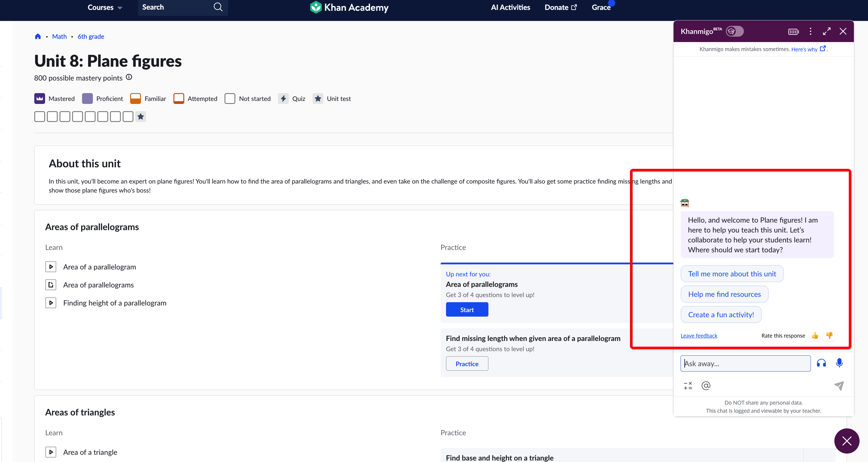Click the send message paper-plane icon

click(839, 386)
